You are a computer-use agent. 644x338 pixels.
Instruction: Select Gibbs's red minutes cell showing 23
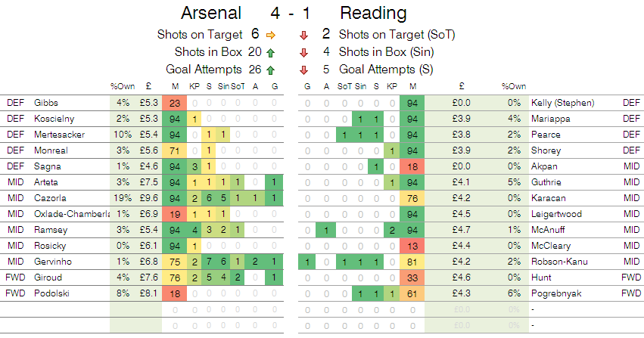(x=175, y=103)
